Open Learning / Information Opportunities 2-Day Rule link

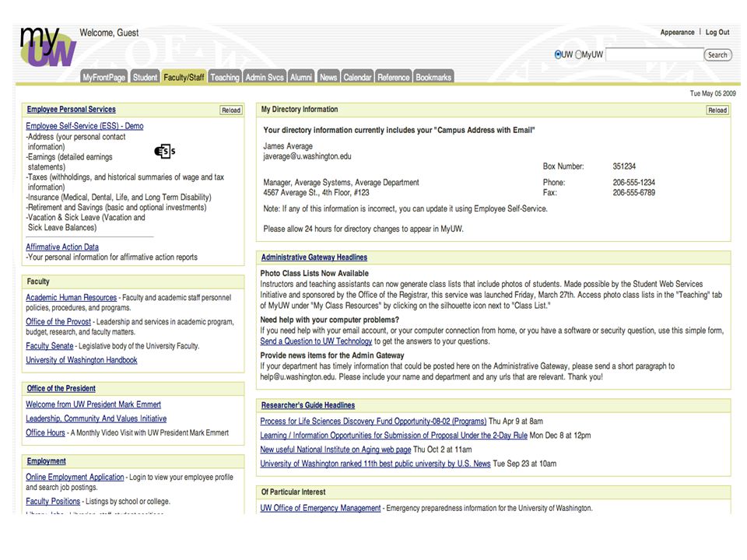pos(394,436)
